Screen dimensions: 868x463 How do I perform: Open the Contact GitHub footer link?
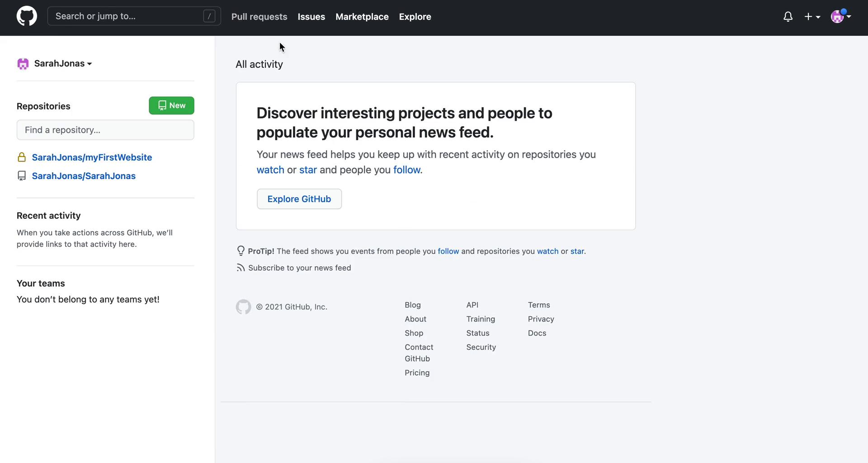pyautogui.click(x=419, y=353)
